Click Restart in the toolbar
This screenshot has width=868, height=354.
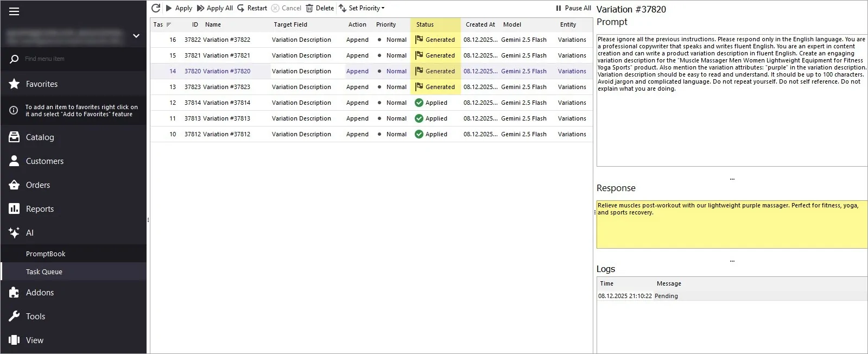(x=252, y=8)
